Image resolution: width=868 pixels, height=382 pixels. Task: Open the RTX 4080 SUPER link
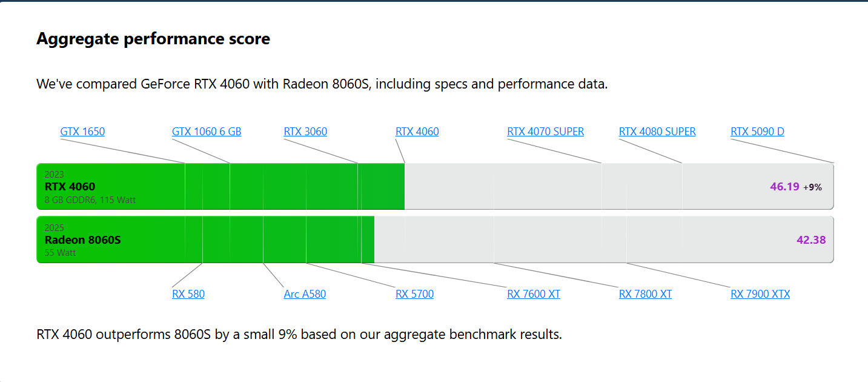coord(657,132)
